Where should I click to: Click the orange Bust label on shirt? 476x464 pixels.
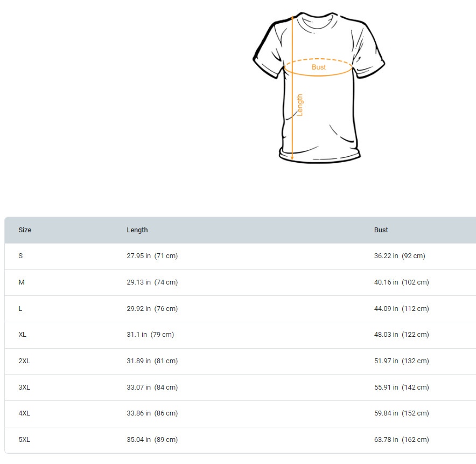point(319,67)
